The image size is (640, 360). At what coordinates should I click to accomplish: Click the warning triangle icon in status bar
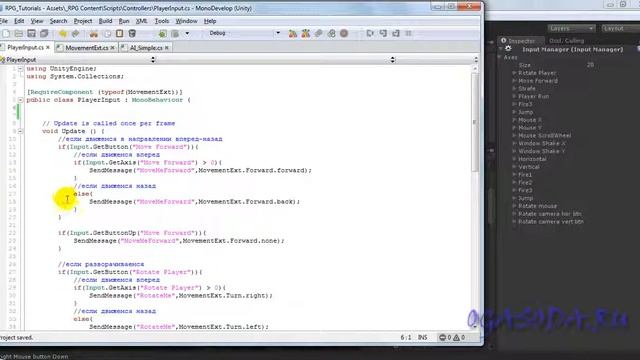tap(456, 338)
